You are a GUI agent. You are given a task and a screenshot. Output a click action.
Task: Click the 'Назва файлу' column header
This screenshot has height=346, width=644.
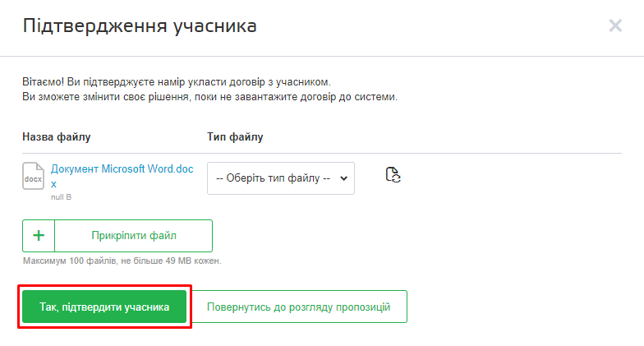point(57,136)
